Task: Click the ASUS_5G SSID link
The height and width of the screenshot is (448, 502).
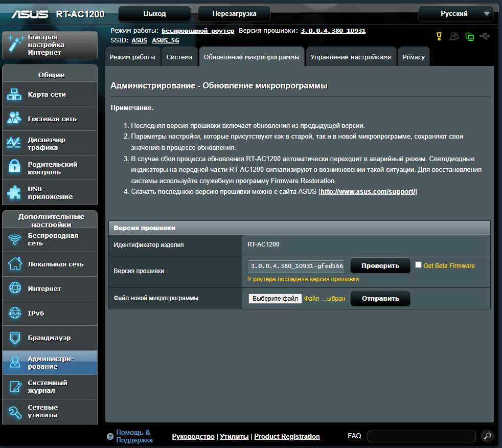Action: click(x=166, y=40)
